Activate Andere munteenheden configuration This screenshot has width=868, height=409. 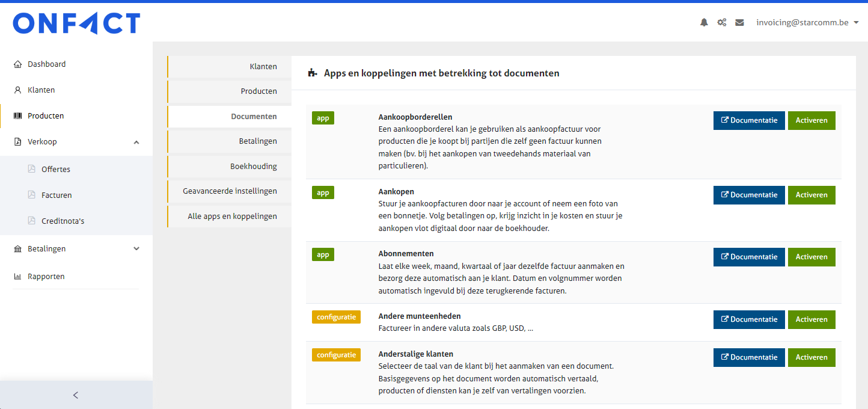coord(811,319)
